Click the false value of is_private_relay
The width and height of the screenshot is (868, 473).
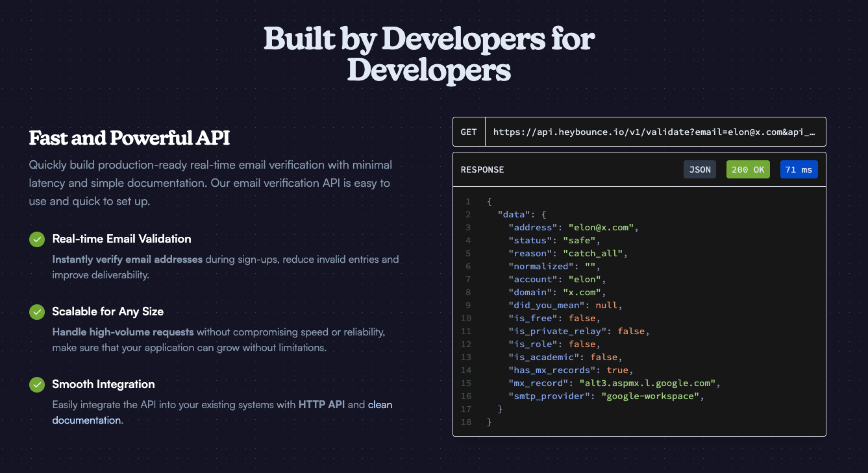[631, 331]
